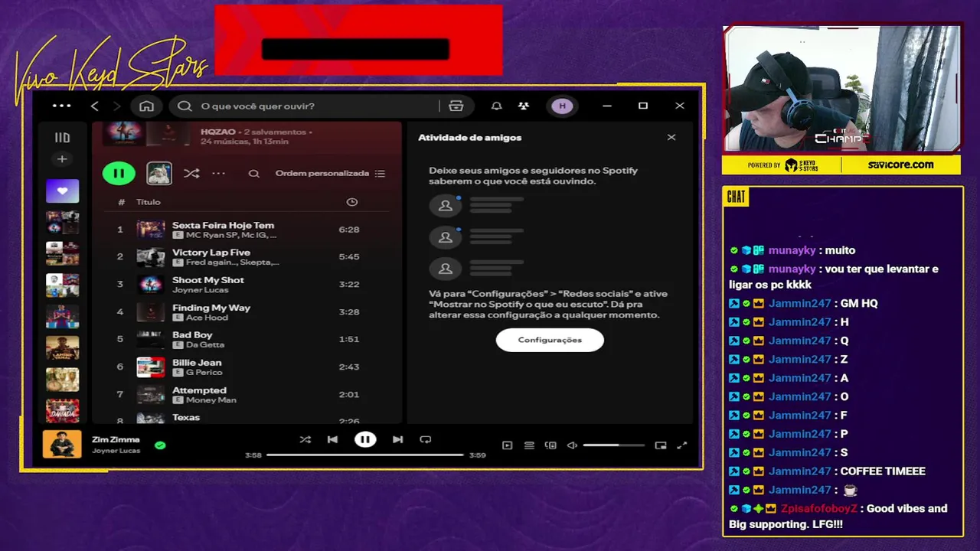The width and height of the screenshot is (980, 551).
Task: Adjust the volume slider
Action: [x=613, y=445]
